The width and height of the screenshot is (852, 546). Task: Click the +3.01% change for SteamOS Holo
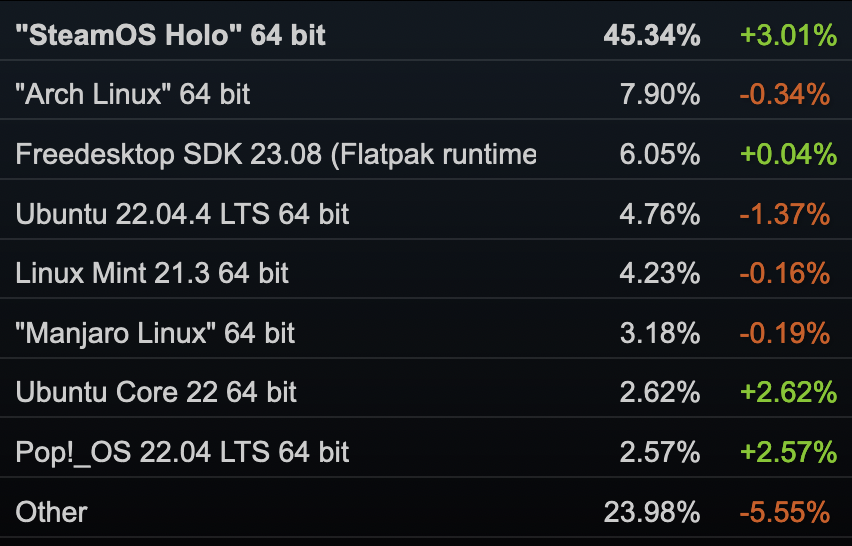click(788, 35)
